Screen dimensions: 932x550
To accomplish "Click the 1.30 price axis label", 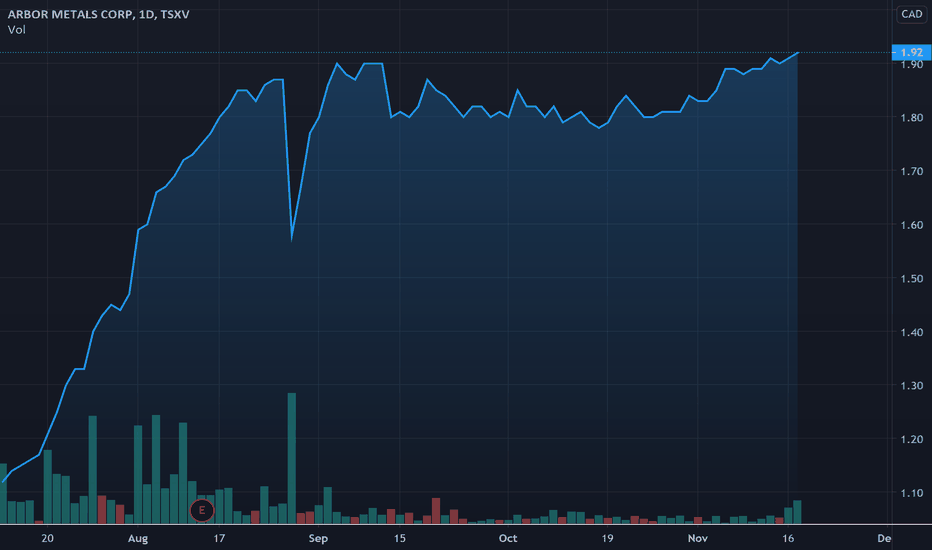I will [x=912, y=385].
